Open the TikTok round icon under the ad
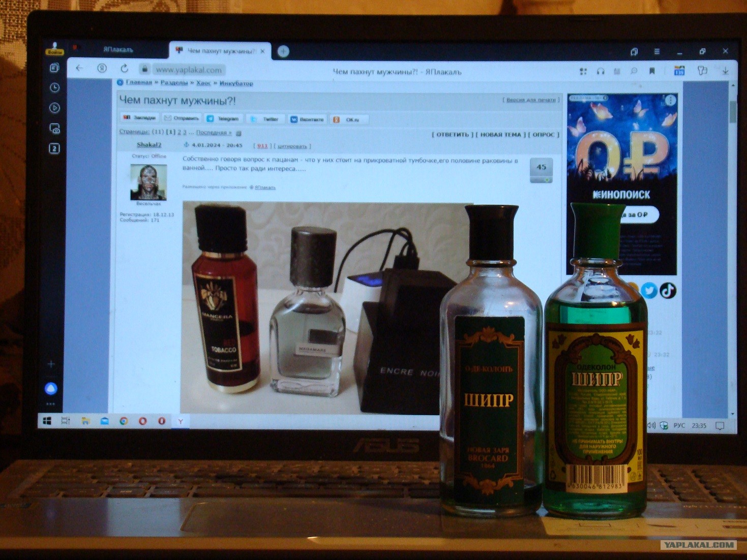This screenshot has width=747, height=560. point(668,290)
